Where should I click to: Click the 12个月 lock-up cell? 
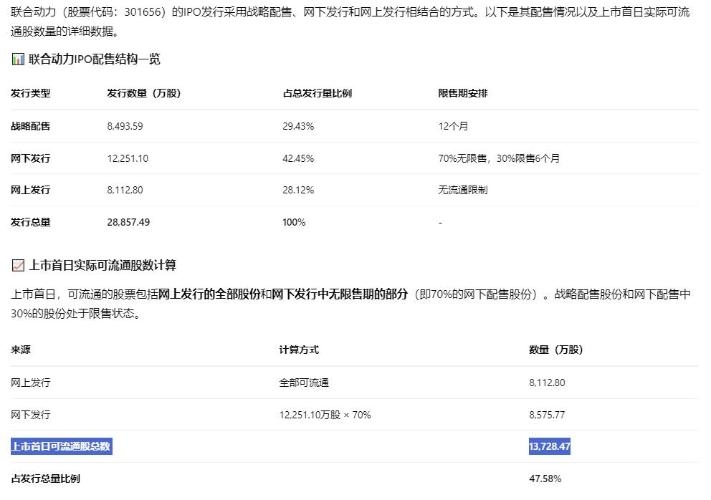453,126
